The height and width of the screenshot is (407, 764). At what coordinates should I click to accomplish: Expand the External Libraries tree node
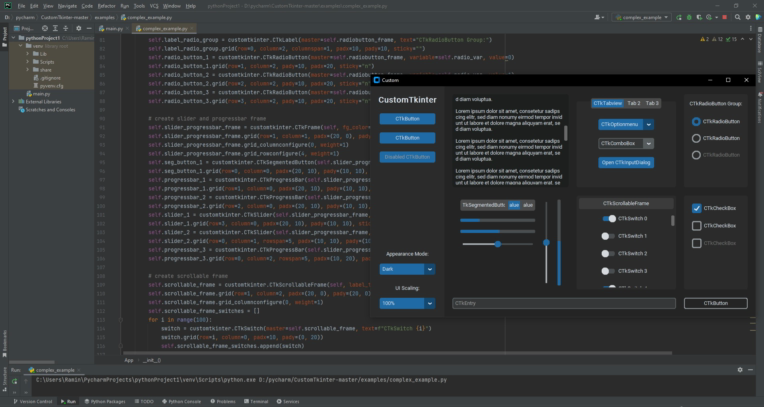14,101
